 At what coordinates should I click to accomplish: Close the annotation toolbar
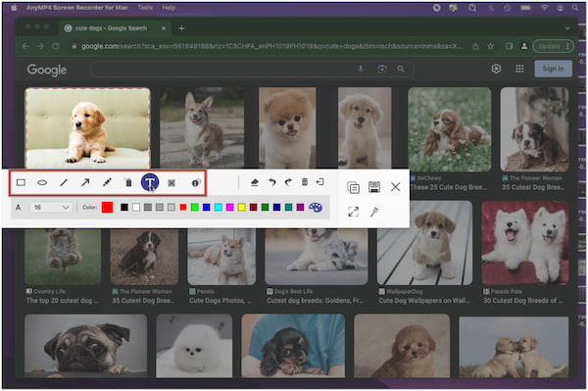pyautogui.click(x=395, y=187)
